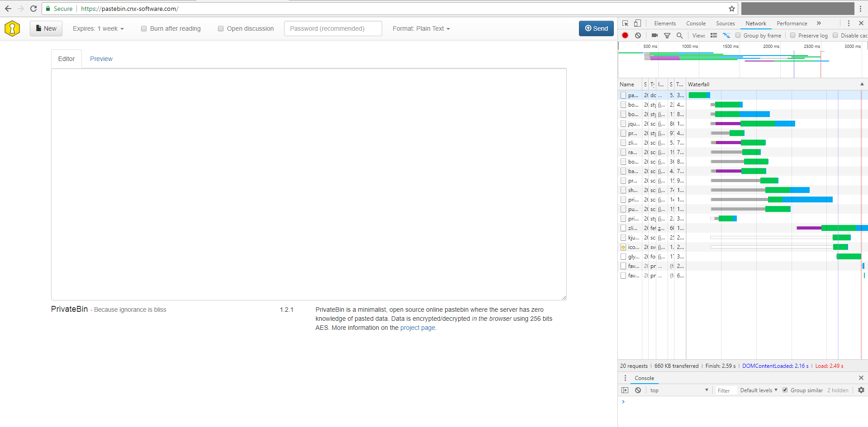The image size is (868, 427).
Task: Uncheck Group similar in Console
Action: pos(785,390)
